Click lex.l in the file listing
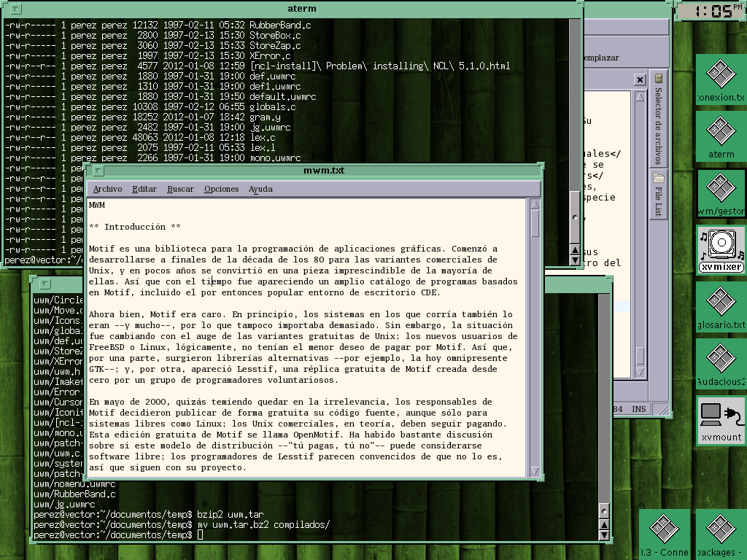The image size is (747, 560). click(263, 147)
